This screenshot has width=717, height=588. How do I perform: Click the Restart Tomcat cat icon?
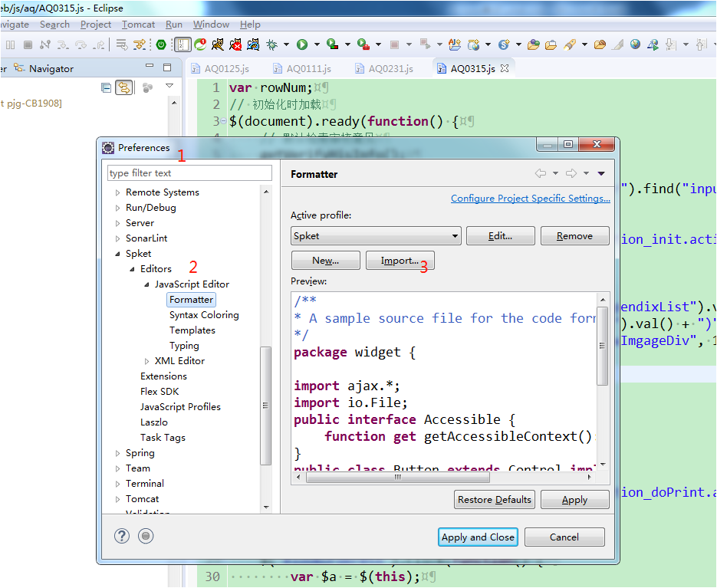point(253,44)
